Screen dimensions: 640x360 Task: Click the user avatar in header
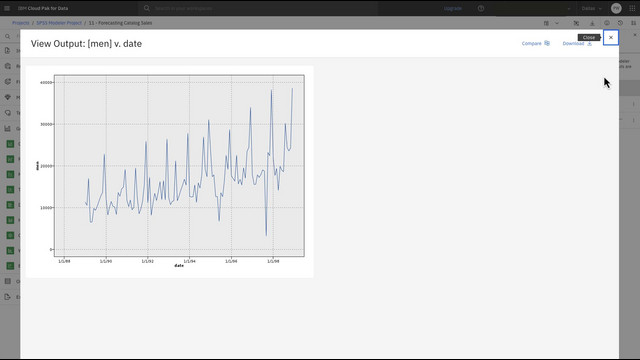pyautogui.click(x=616, y=8)
